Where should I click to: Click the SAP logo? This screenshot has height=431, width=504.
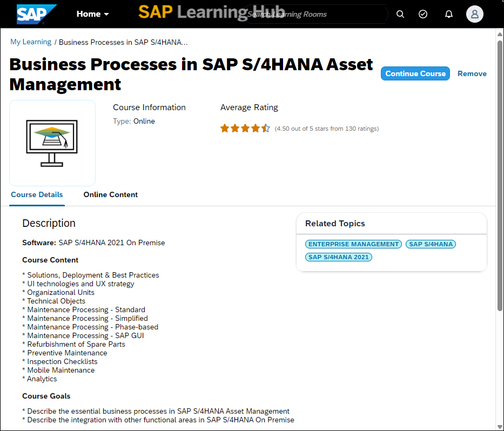coord(36,14)
